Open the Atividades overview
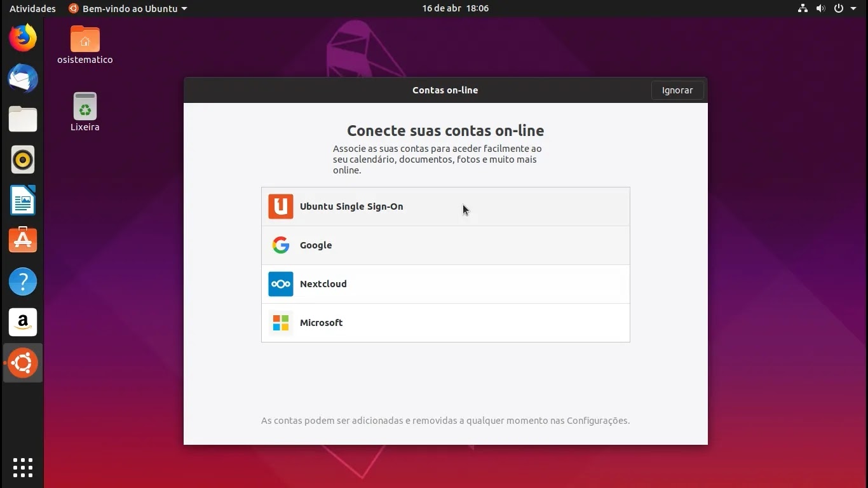 pyautogui.click(x=32, y=8)
